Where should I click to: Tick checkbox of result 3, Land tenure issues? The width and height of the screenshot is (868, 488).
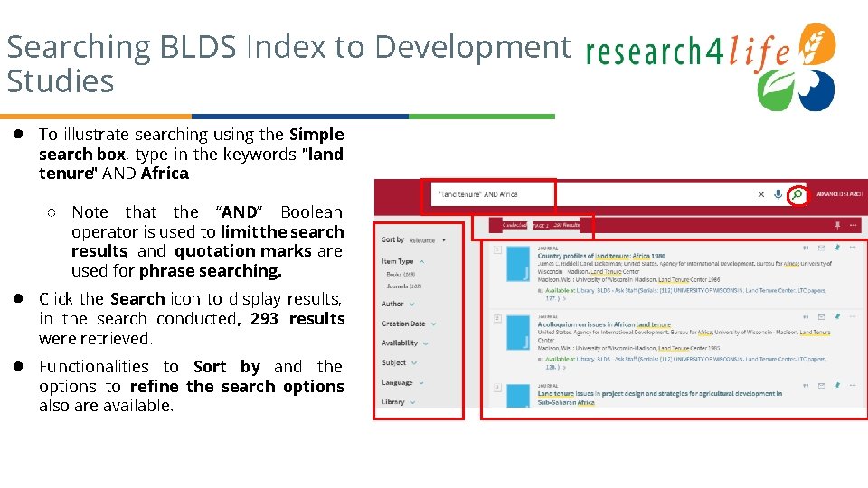(x=497, y=388)
